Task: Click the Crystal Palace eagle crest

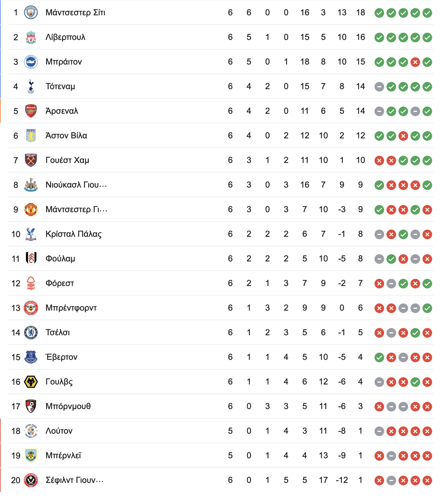Action: click(x=31, y=234)
